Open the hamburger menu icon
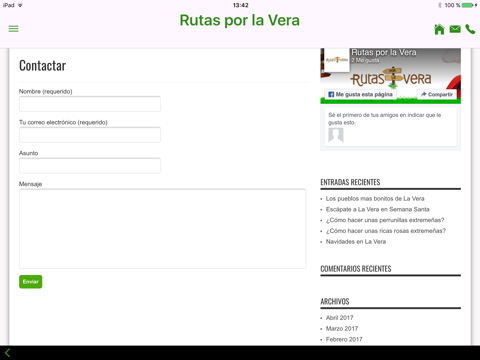The width and height of the screenshot is (480, 360). coord(13,29)
